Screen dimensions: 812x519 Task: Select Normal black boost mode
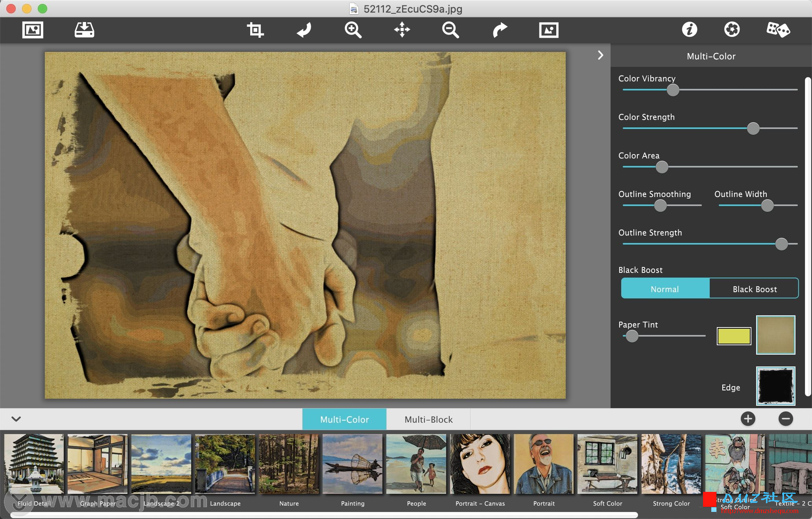(x=665, y=289)
